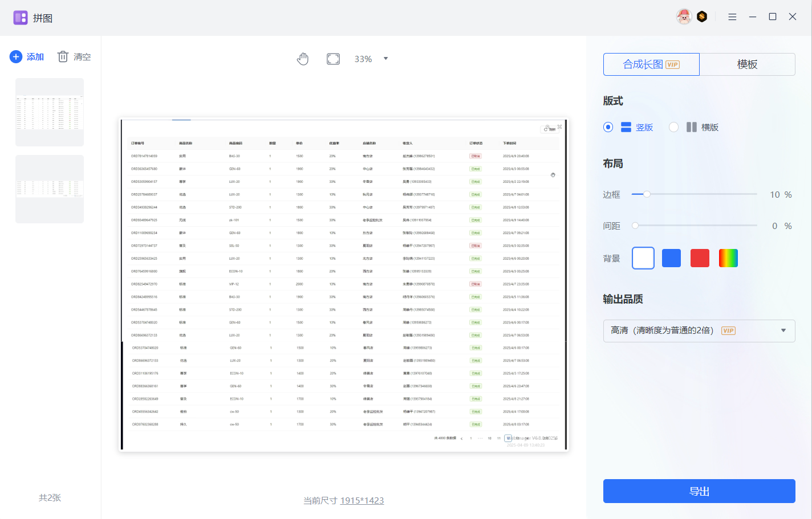The width and height of the screenshot is (812, 519).
Task: Click the border slider handle
Action: coord(647,194)
